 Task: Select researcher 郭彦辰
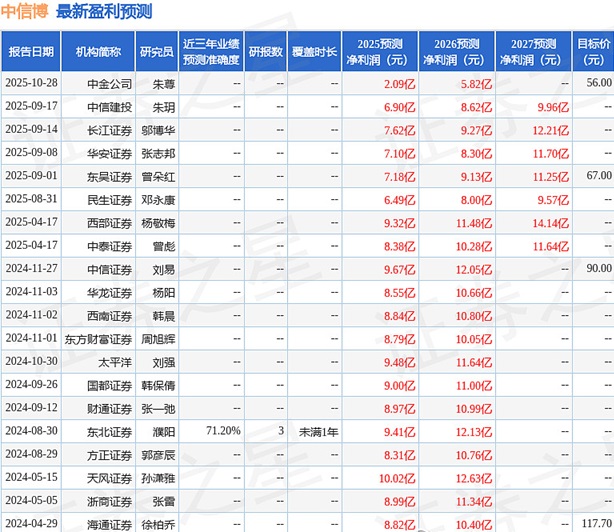click(158, 455)
